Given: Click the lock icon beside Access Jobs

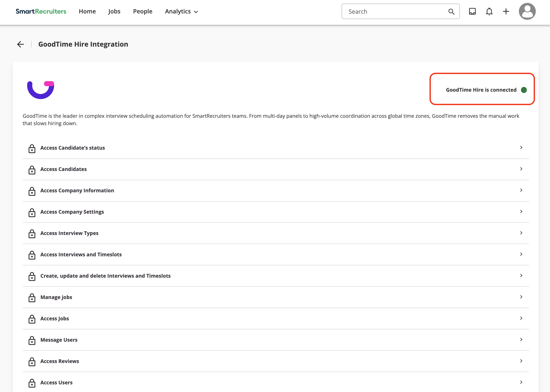Looking at the screenshot, I should 32,319.
